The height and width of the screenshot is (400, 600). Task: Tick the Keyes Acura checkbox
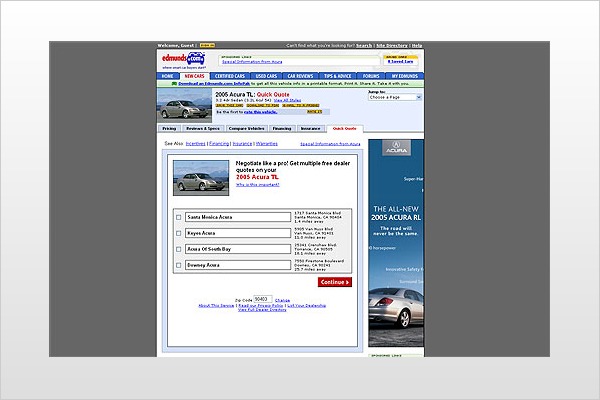[x=178, y=233]
